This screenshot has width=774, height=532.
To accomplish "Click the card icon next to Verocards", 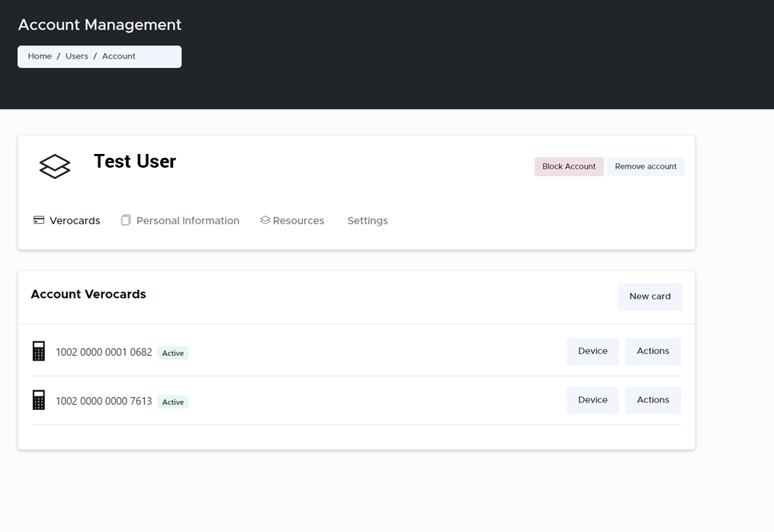I will click(x=39, y=220).
